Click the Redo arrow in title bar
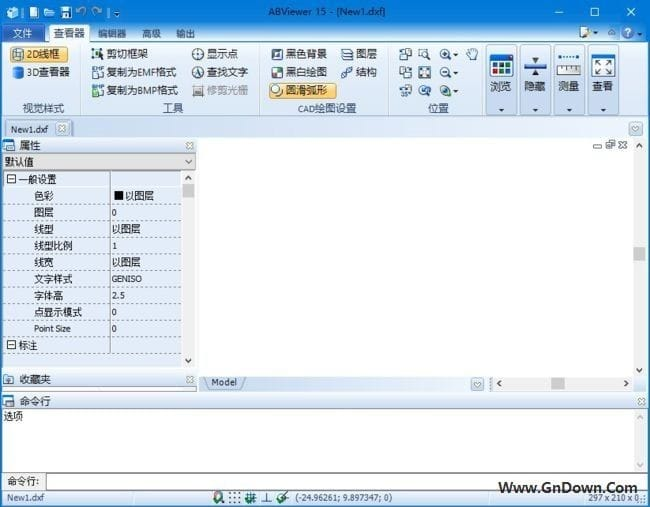Image resolution: width=650 pixels, height=507 pixels. [97, 12]
